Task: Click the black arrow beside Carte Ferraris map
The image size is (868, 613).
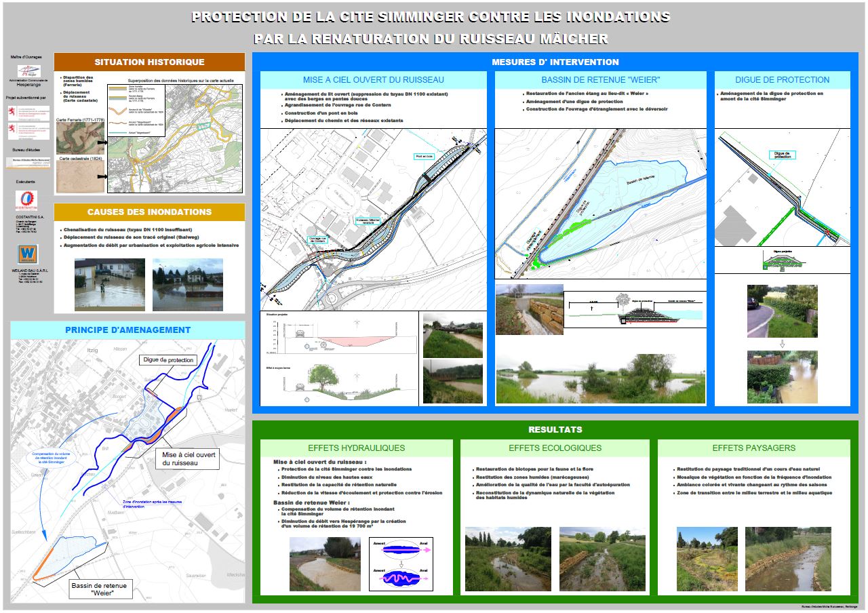Action: pos(102,142)
